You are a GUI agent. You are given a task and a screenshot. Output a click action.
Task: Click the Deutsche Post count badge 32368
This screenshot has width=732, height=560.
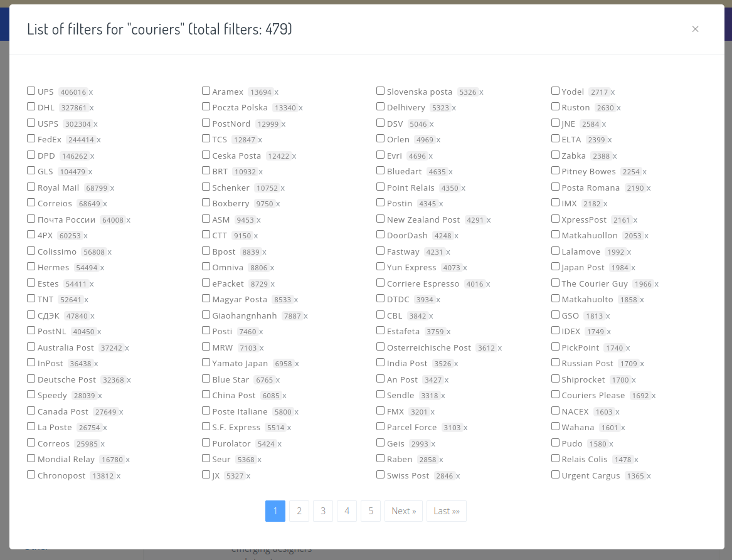pos(113,380)
